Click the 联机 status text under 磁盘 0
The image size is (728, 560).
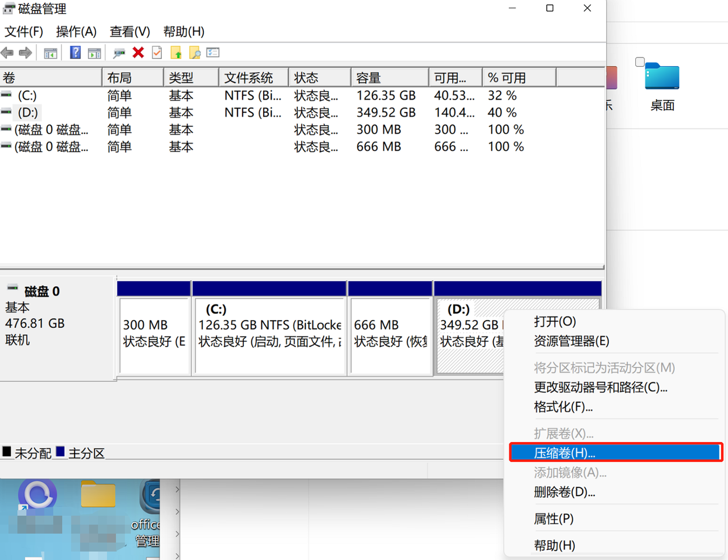click(x=17, y=340)
